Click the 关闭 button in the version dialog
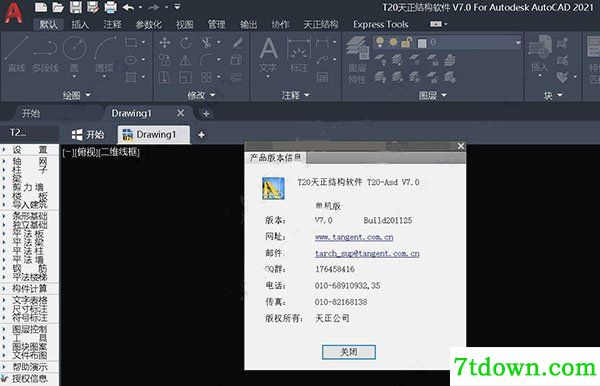600x386 pixels. [349, 352]
